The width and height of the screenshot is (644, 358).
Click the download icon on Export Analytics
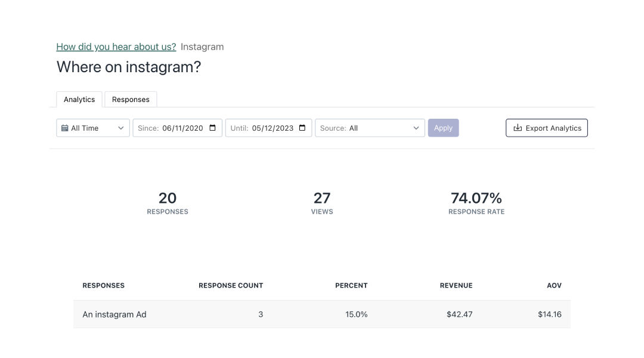(516, 128)
